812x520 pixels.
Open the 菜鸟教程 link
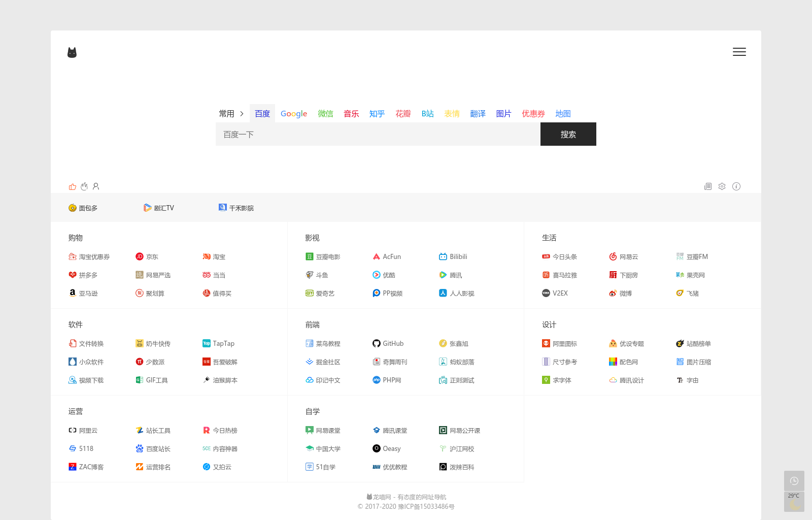tap(323, 344)
